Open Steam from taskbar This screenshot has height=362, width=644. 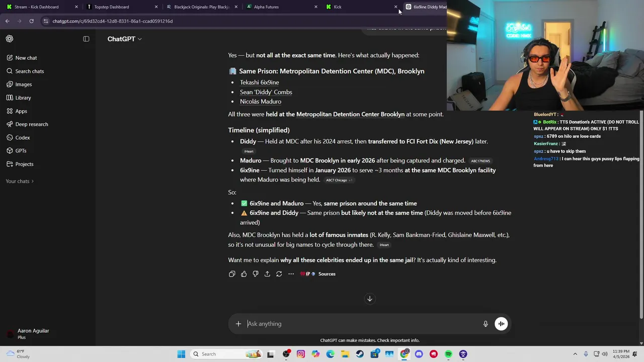pyautogui.click(x=360, y=354)
